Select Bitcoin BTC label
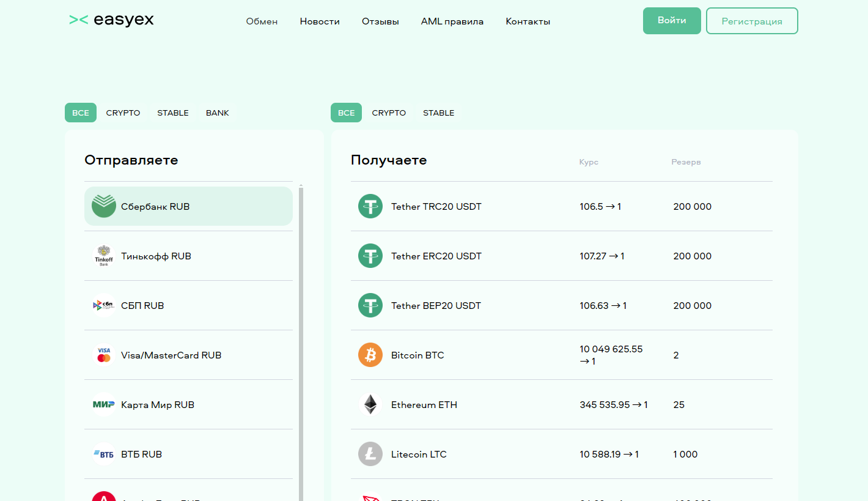 click(x=417, y=355)
